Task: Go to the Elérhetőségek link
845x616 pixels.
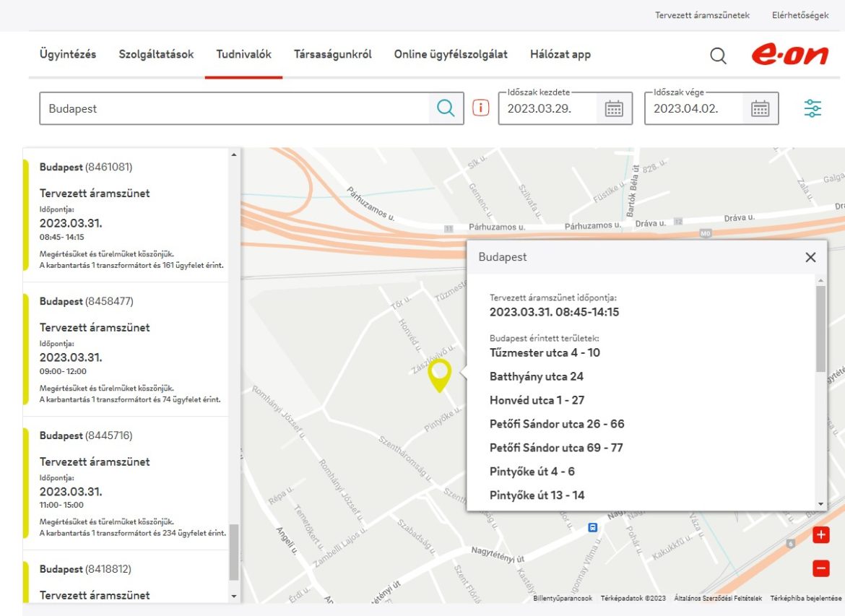Action: [800, 15]
